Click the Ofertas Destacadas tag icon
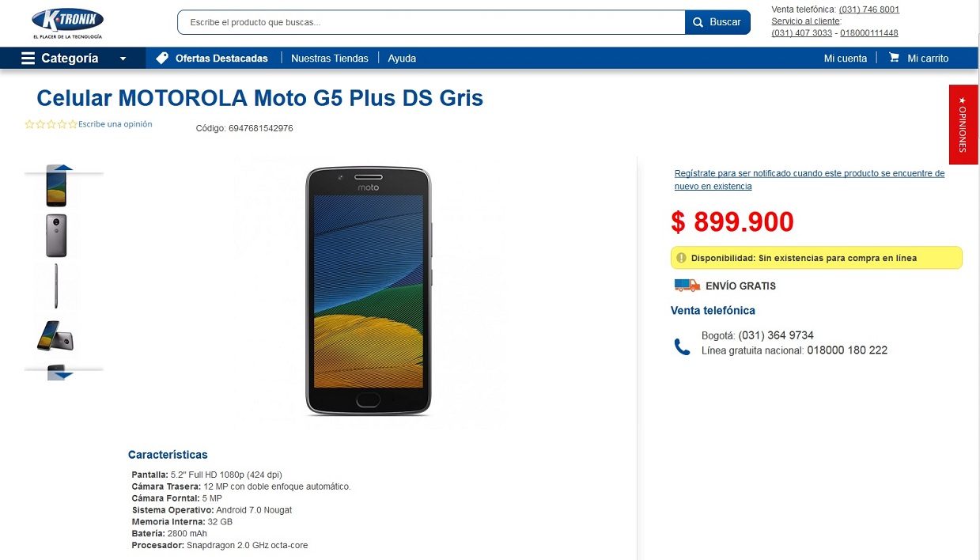The height and width of the screenshot is (560, 980). pyautogui.click(x=162, y=58)
